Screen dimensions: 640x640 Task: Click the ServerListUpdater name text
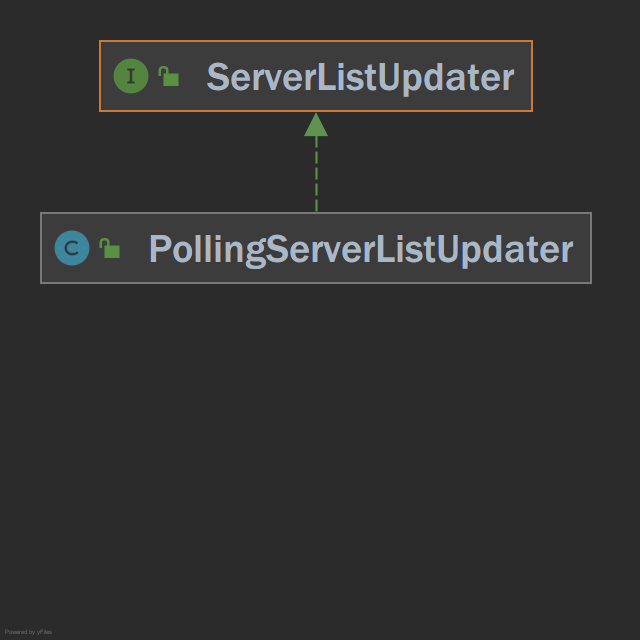(x=360, y=78)
